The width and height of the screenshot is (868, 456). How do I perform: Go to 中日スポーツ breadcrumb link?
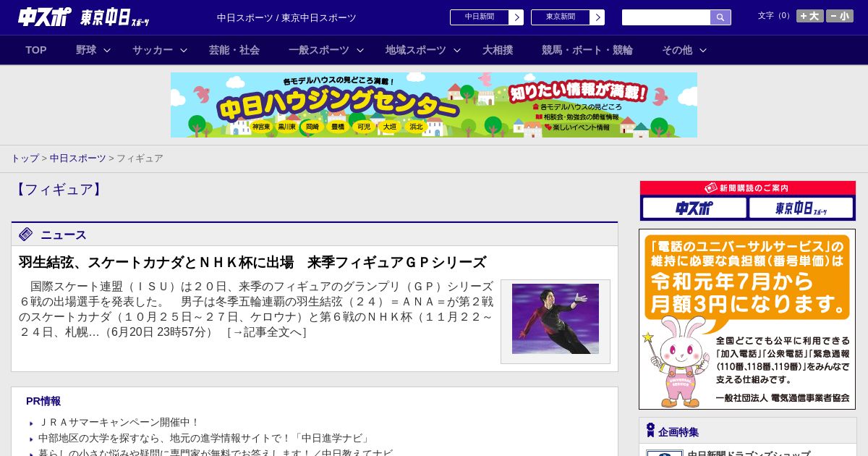coord(78,158)
